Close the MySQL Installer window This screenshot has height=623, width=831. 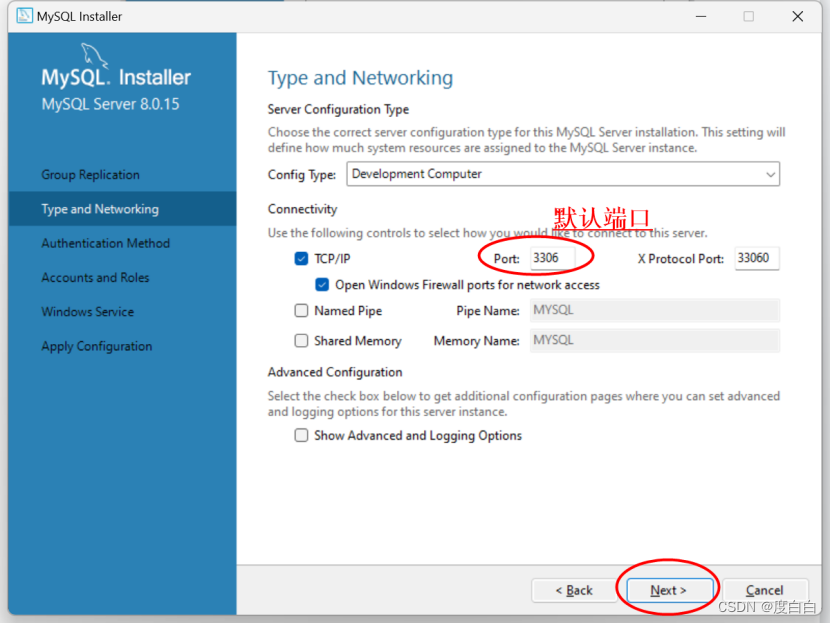click(x=798, y=16)
